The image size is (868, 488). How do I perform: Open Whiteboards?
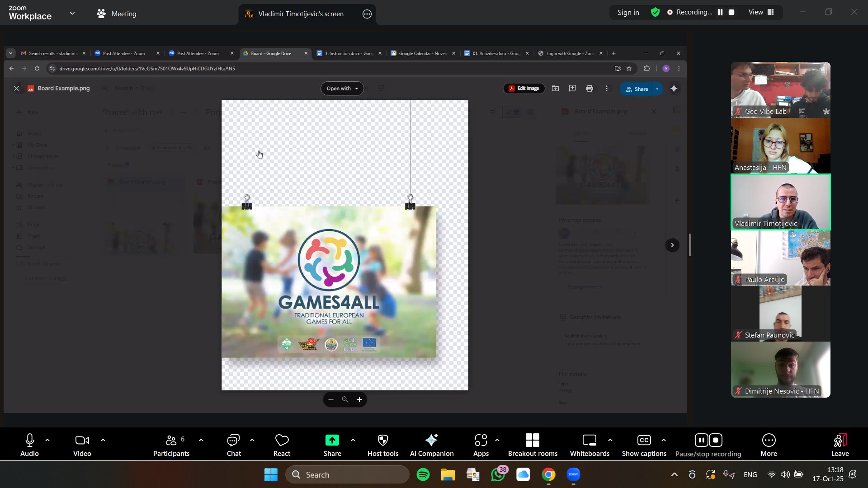point(590,445)
